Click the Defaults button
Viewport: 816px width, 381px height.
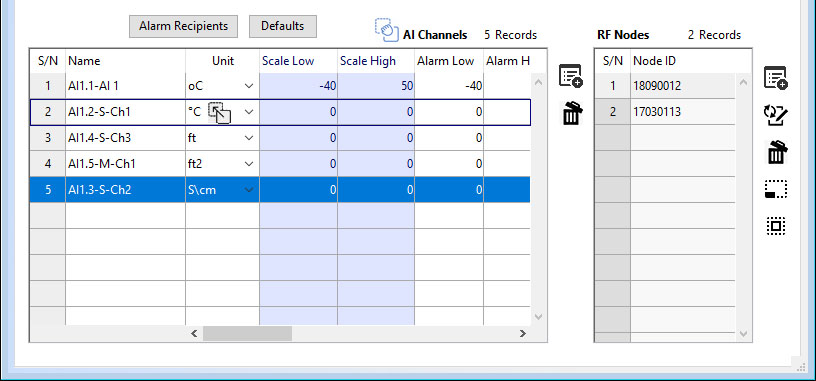[x=283, y=26]
